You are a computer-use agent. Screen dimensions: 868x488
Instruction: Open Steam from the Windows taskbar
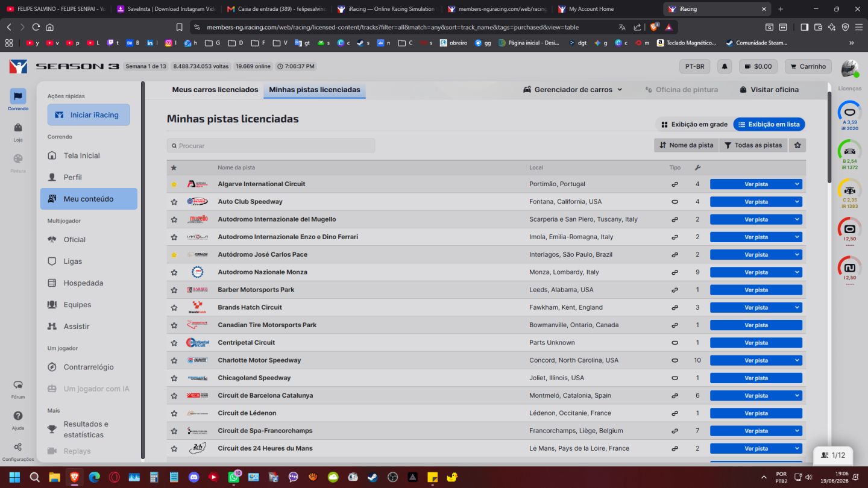click(373, 477)
